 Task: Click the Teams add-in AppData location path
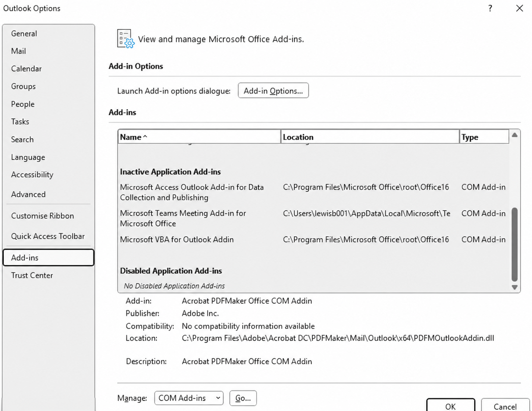pos(366,214)
